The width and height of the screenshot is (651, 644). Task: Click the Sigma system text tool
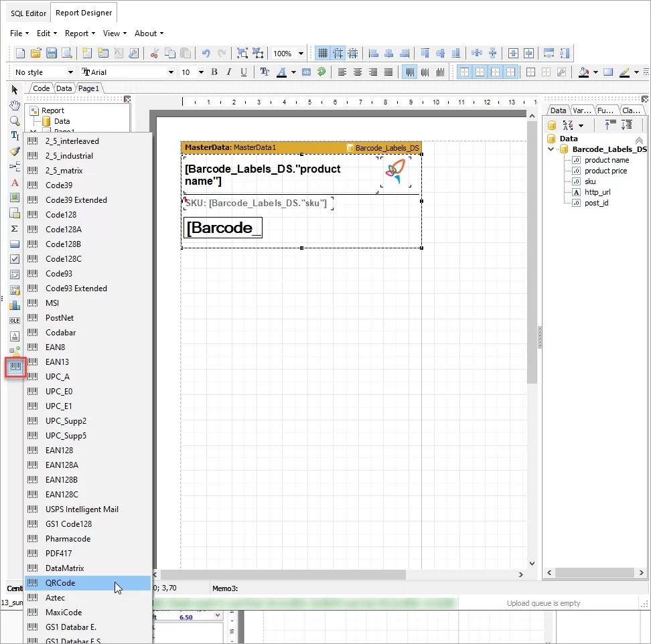pyautogui.click(x=15, y=228)
